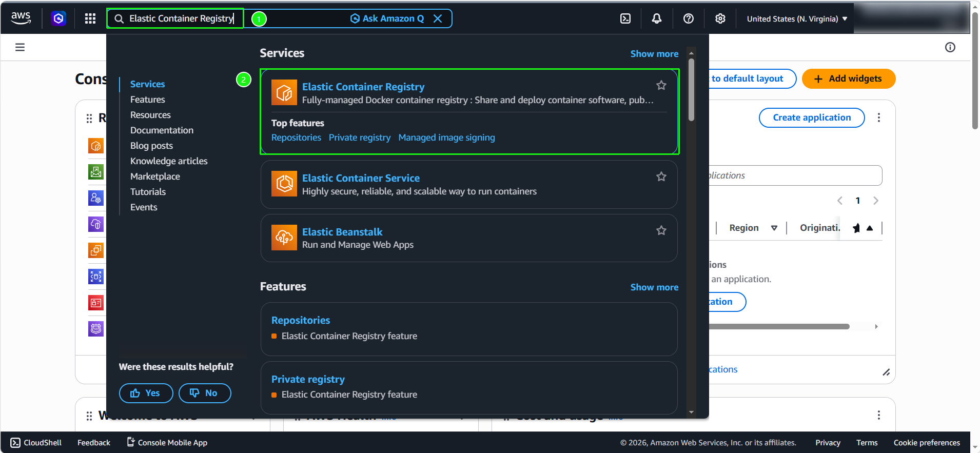Favorite Elastic Beanstalk with the star
The width and height of the screenshot is (980, 453).
[x=661, y=230]
